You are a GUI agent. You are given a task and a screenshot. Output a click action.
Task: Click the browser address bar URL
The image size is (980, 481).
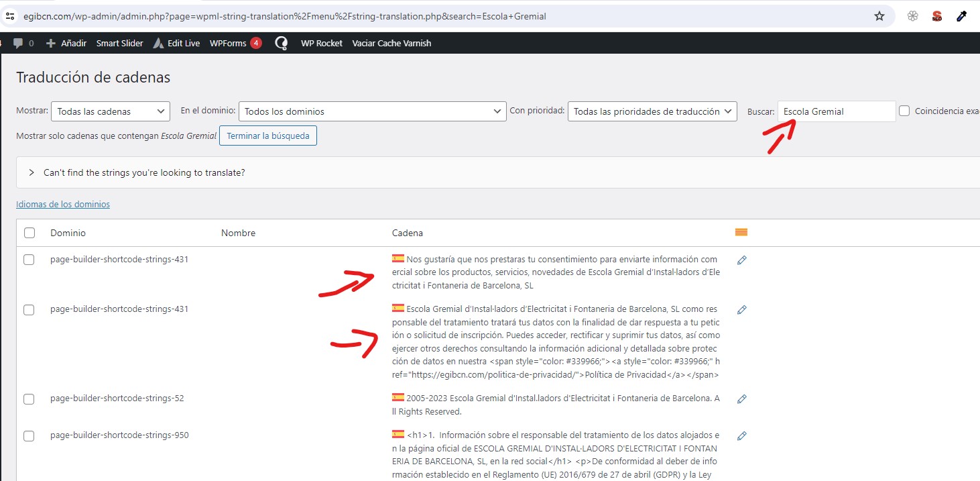(284, 16)
